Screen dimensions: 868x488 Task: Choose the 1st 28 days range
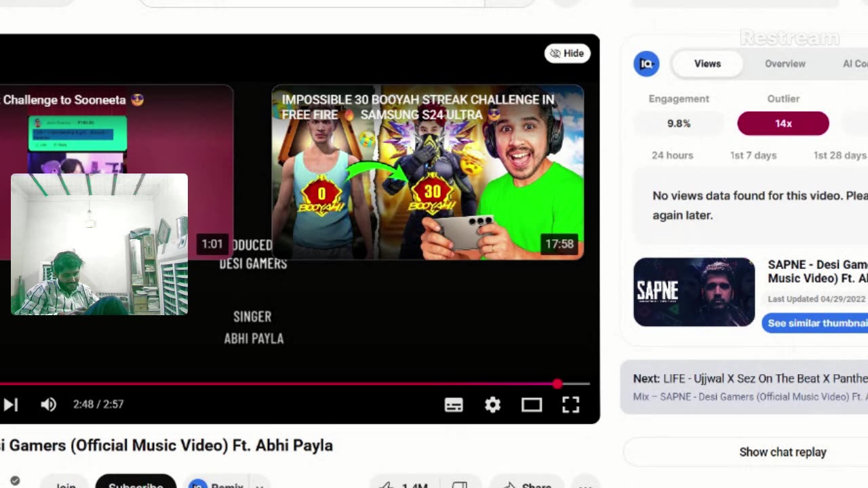click(x=840, y=155)
